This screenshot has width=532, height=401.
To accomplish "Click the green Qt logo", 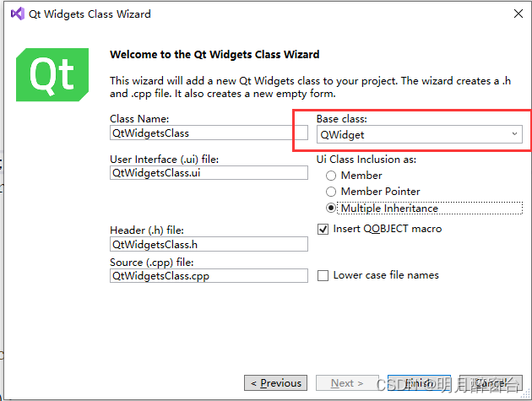I will click(52, 74).
